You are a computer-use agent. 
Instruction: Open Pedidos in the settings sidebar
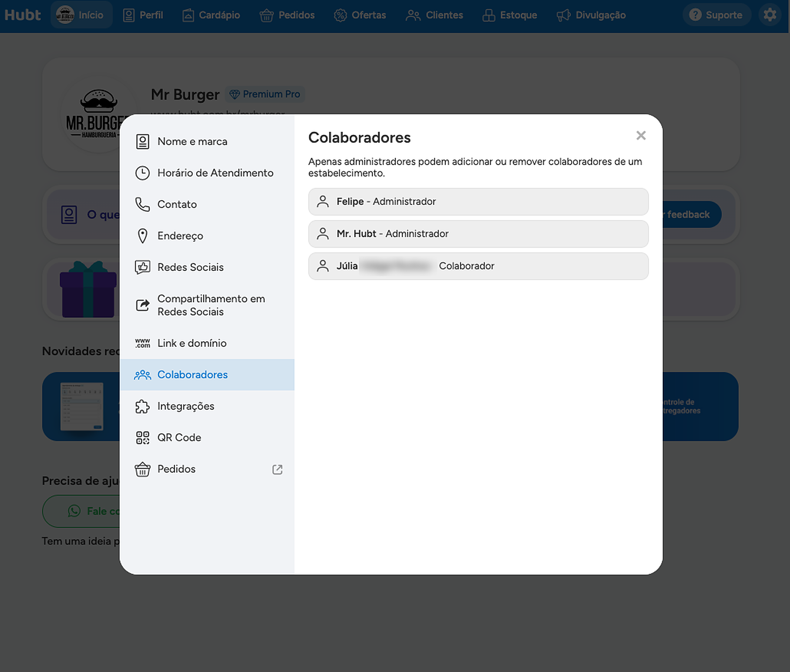207,469
